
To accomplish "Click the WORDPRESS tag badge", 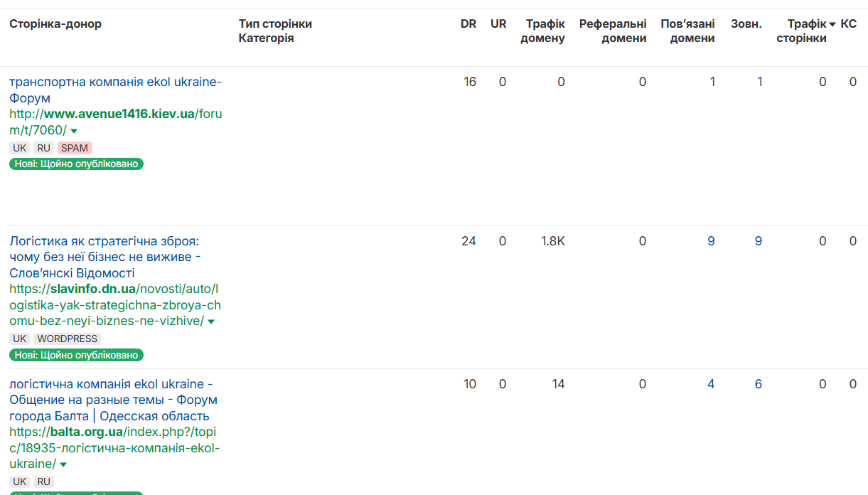I will pos(67,339).
